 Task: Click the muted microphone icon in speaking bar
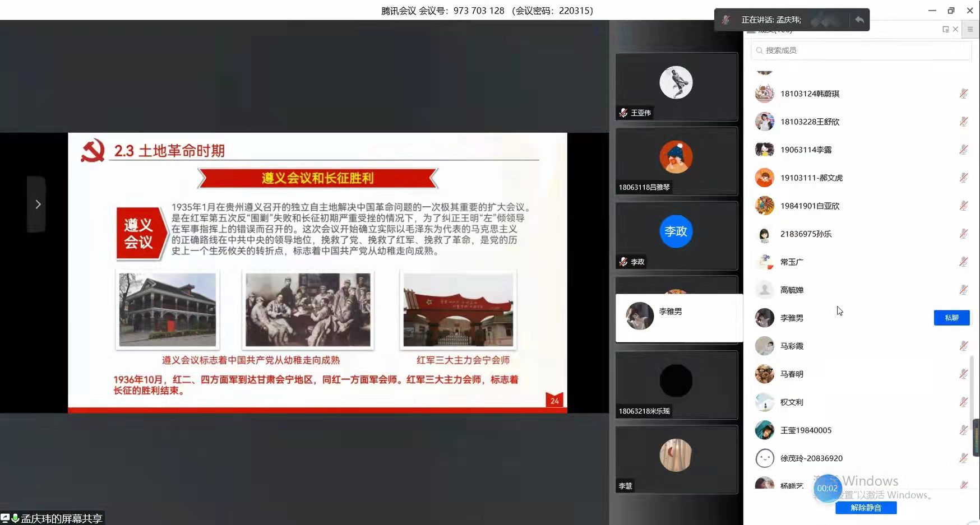pos(726,20)
